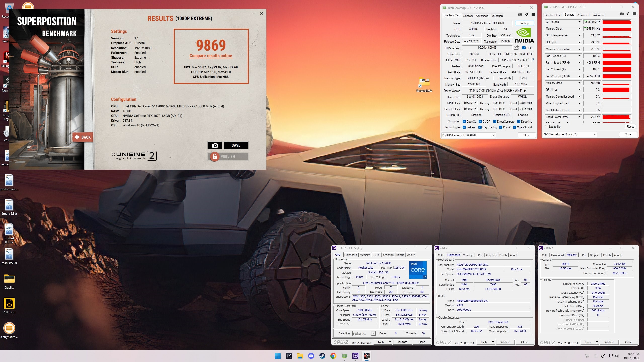Click the Fan 1 Speed (RPM) sensor graph
644x362 pixels.
(x=617, y=63)
